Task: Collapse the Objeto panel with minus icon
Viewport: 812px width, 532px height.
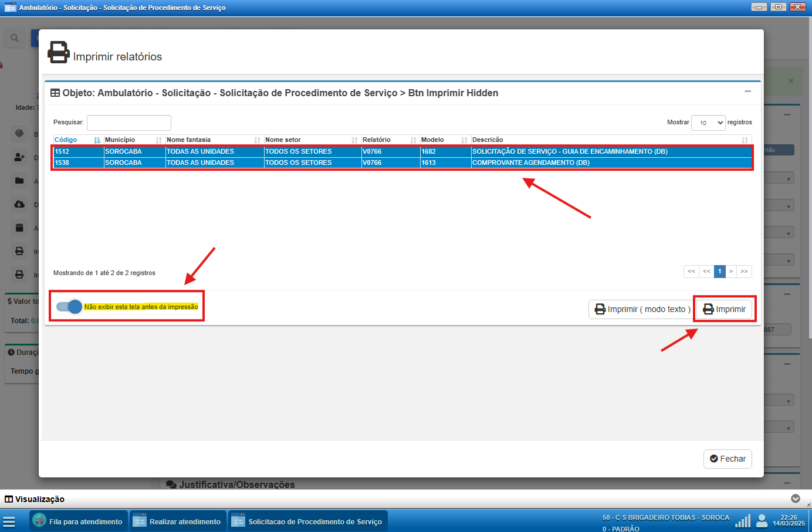Action: pos(747,92)
